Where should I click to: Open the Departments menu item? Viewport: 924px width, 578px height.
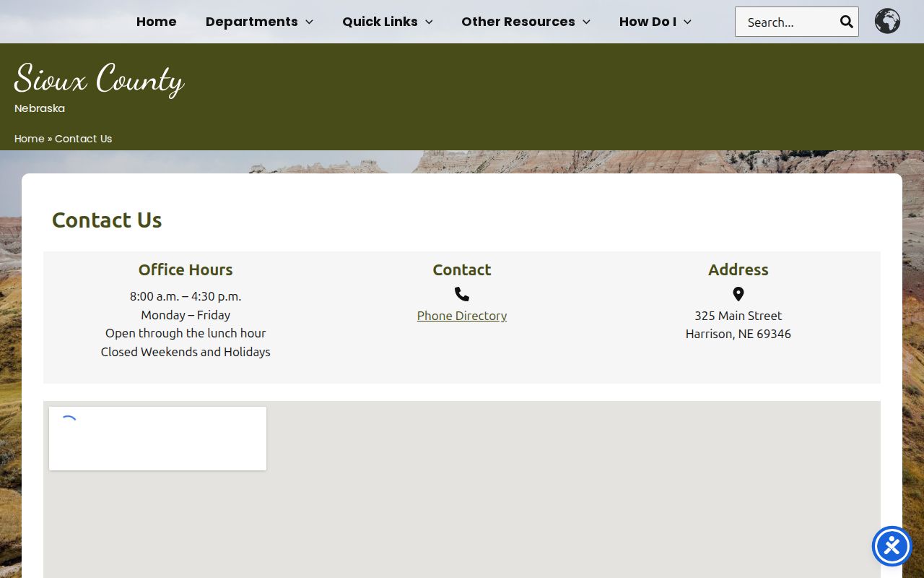pyautogui.click(x=252, y=22)
